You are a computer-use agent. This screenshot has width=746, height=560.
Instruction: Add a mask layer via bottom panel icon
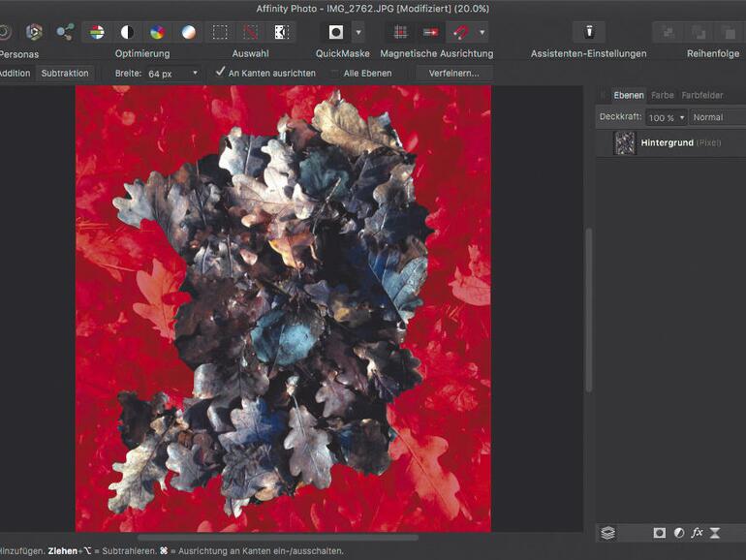click(x=659, y=533)
